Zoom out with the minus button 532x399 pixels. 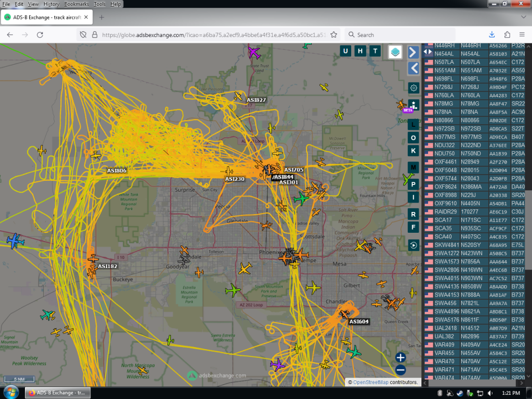[401, 370]
